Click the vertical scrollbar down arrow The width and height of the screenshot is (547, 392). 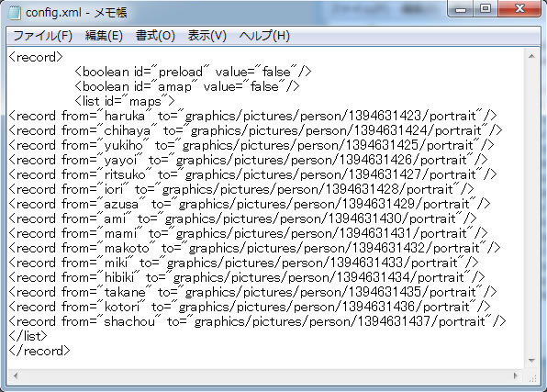pos(531,360)
